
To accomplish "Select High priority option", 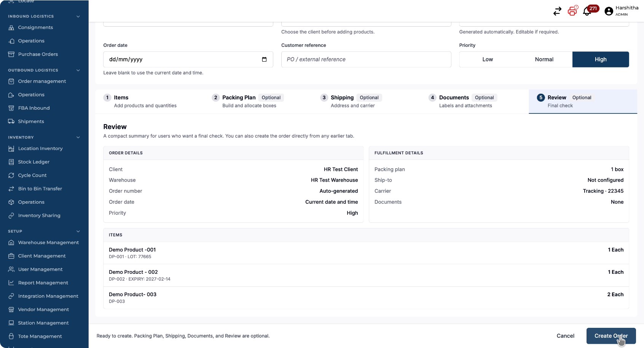I will coord(601,59).
